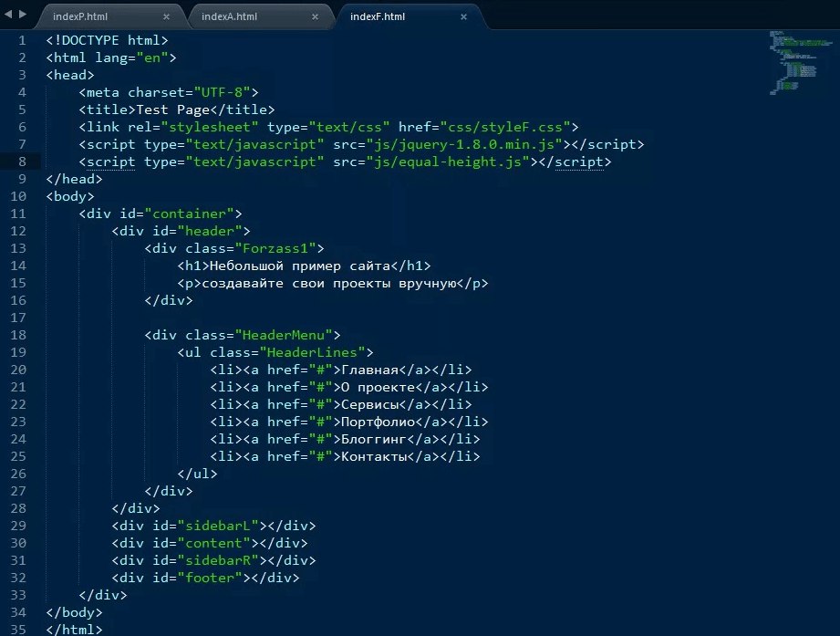Click line number 19 in the gutter
The image size is (840, 636).
tap(19, 352)
